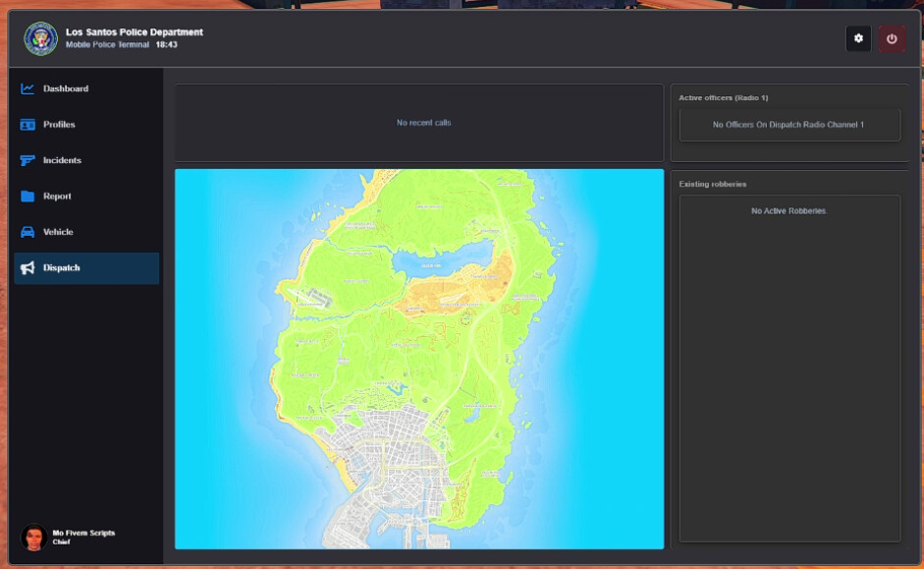Select the Dispatch menu item
This screenshot has width=924, height=569.
86,267
